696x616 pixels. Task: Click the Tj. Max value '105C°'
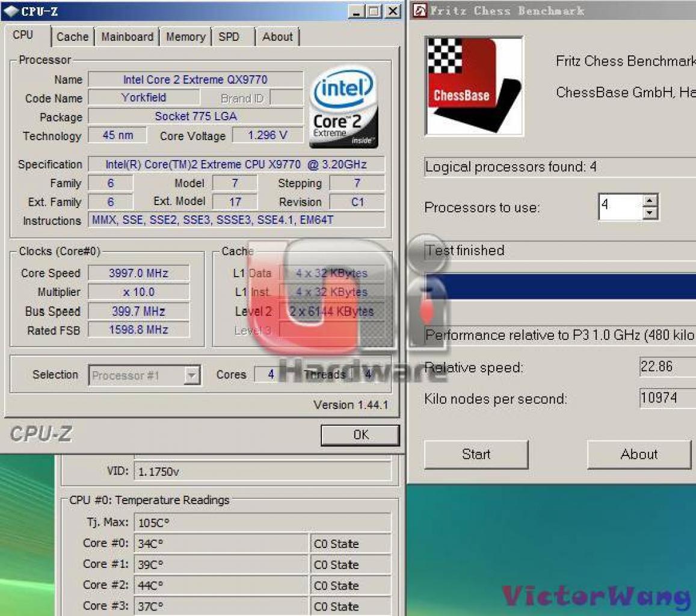[x=263, y=522]
